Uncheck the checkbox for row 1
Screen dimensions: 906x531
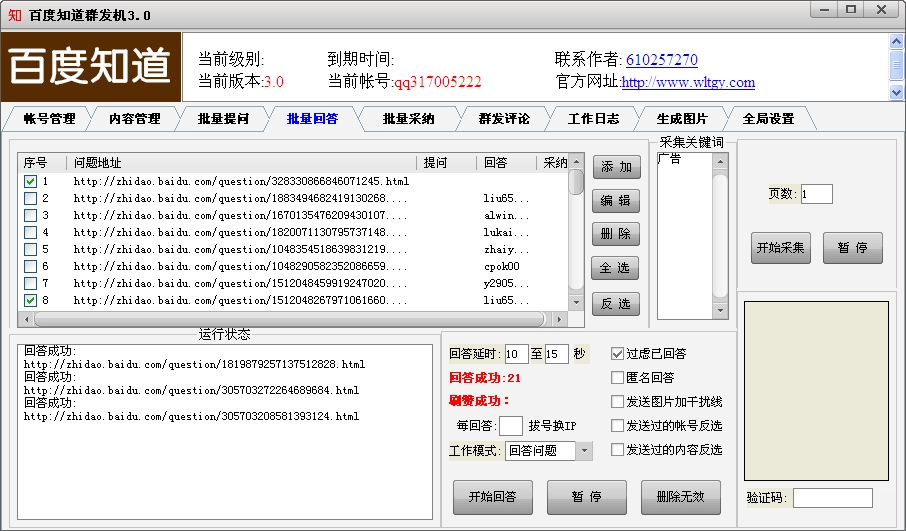pyautogui.click(x=31, y=181)
